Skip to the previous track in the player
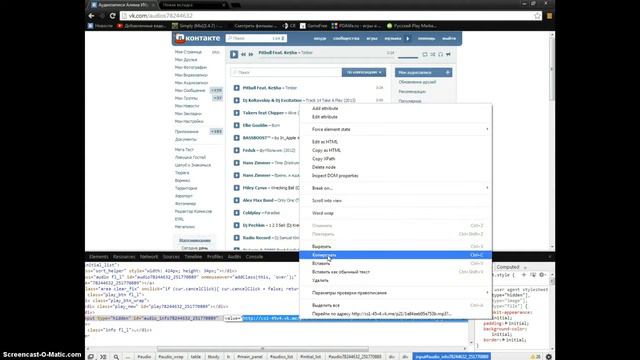The height and width of the screenshot is (360, 640). pos(243,54)
